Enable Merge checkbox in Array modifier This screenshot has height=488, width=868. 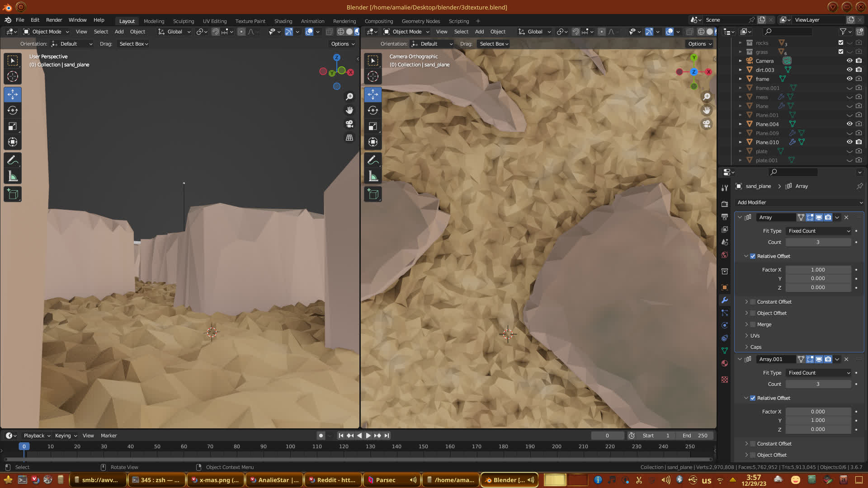click(753, 324)
